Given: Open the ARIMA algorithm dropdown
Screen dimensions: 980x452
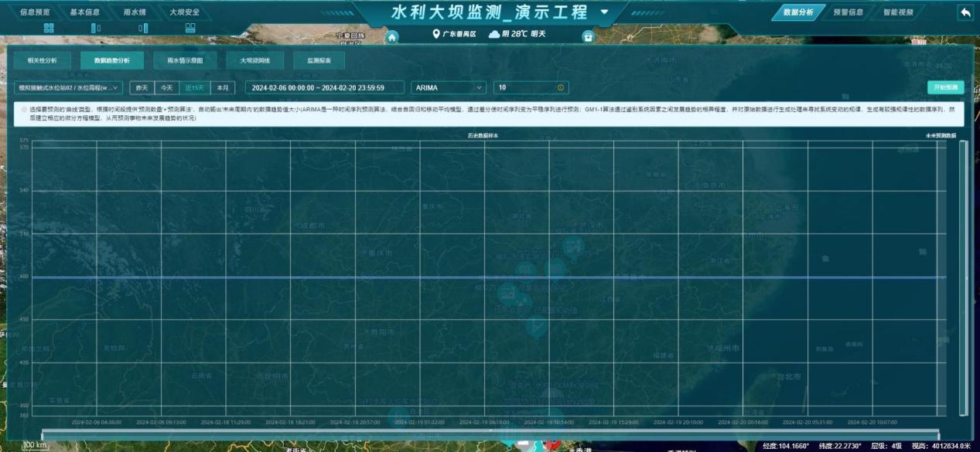Looking at the screenshot, I should (449, 88).
